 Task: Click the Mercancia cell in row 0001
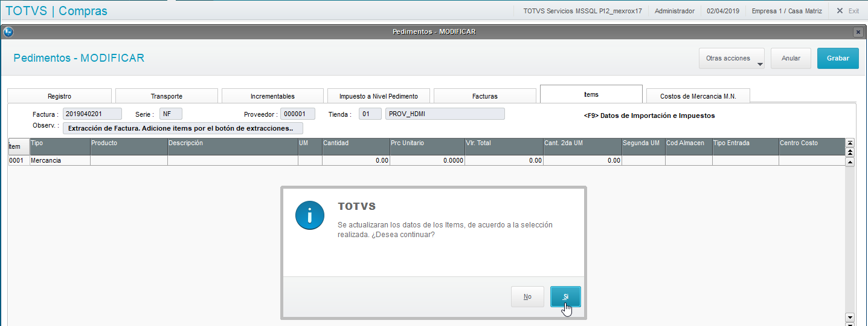point(60,161)
